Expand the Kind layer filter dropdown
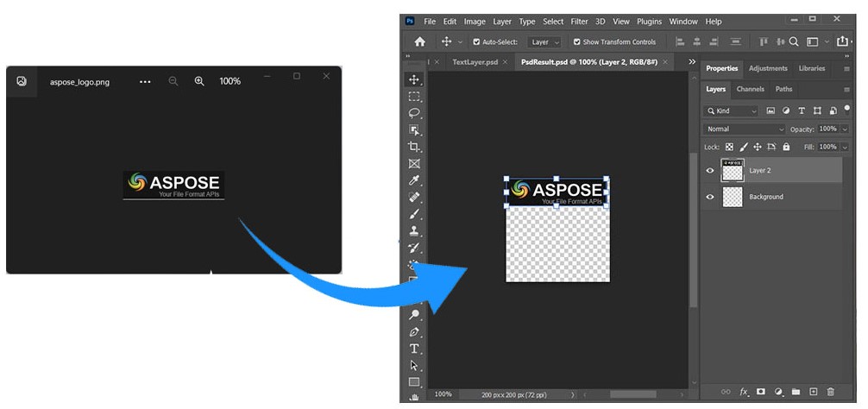This screenshot has width=868, height=409. pyautogui.click(x=731, y=111)
